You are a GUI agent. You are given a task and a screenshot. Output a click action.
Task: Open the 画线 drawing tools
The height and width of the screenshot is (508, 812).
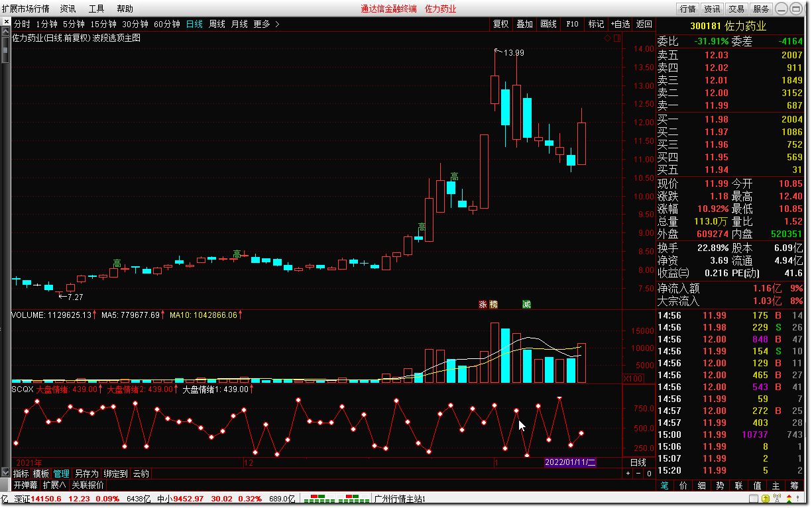pyautogui.click(x=549, y=24)
